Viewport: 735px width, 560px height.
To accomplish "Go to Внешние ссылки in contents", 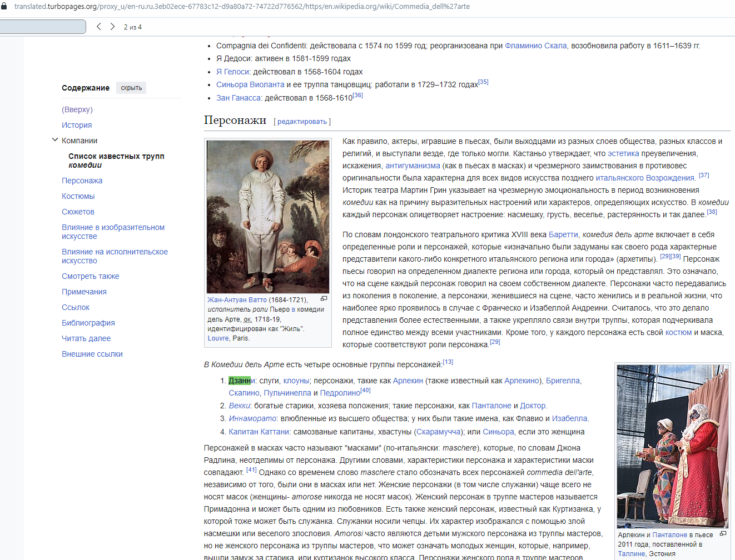I will pyautogui.click(x=92, y=354).
